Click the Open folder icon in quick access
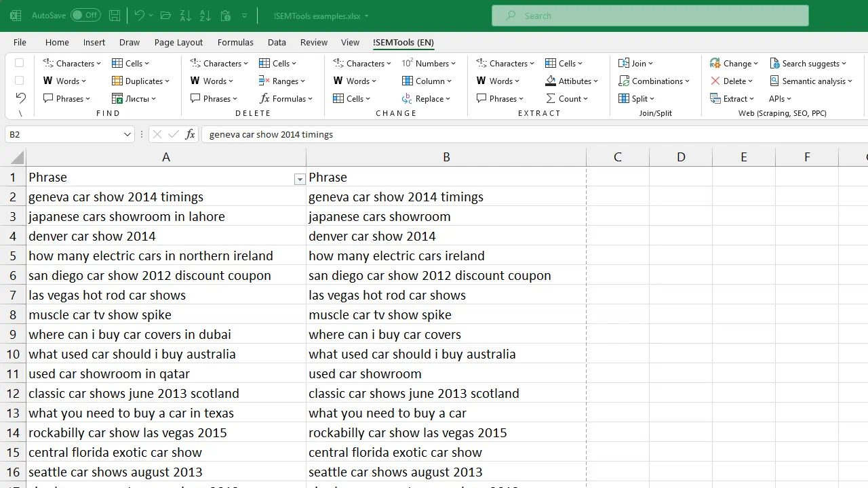Image resolution: width=868 pixels, height=488 pixels. pyautogui.click(x=165, y=15)
